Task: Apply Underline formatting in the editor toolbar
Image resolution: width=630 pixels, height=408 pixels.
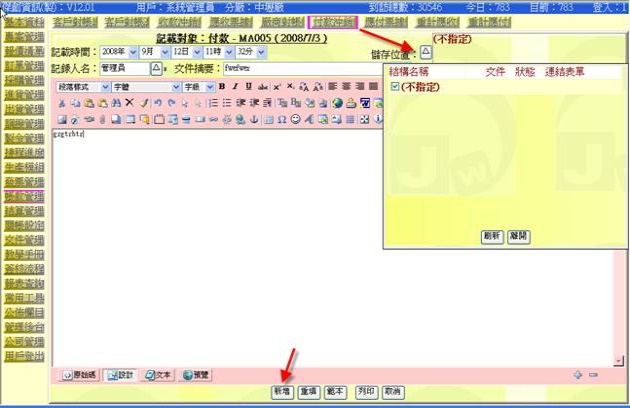Action: pyautogui.click(x=248, y=87)
